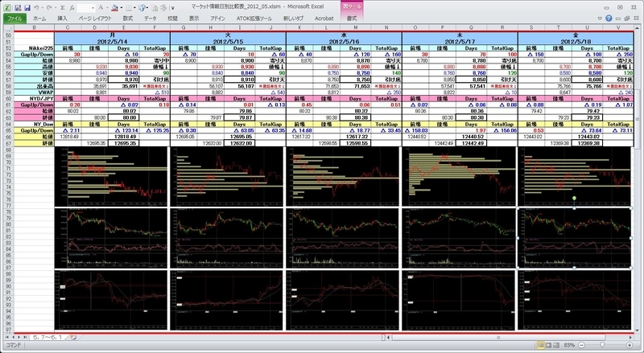644x353 pixels.
Task: Click the first save icon in the quick access toolbar
Action: 18,7
